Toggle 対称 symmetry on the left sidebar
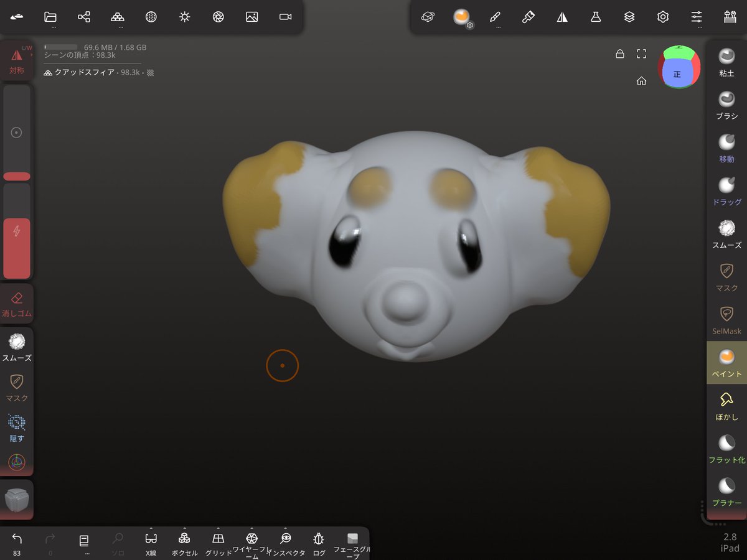This screenshot has width=747, height=560. (17, 60)
